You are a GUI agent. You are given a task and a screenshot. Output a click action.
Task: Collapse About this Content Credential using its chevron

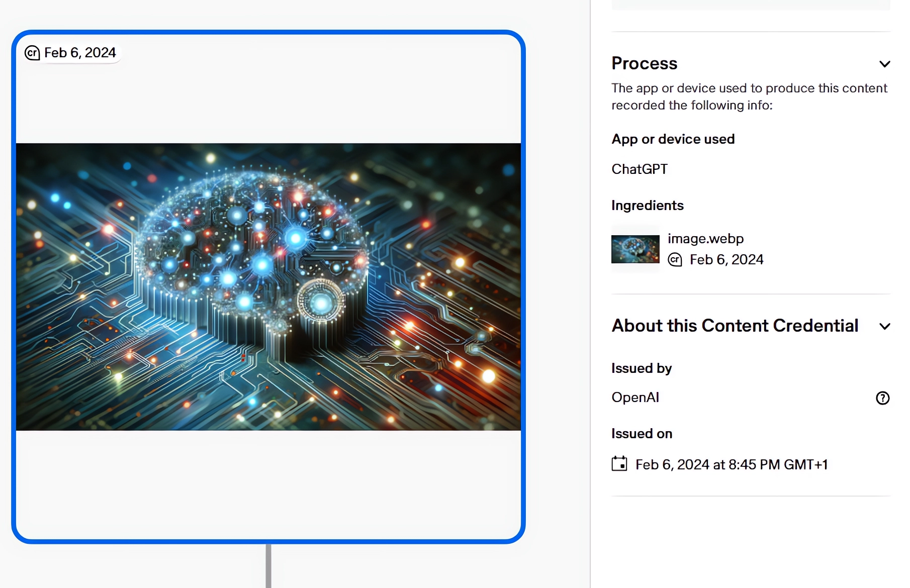point(884,326)
